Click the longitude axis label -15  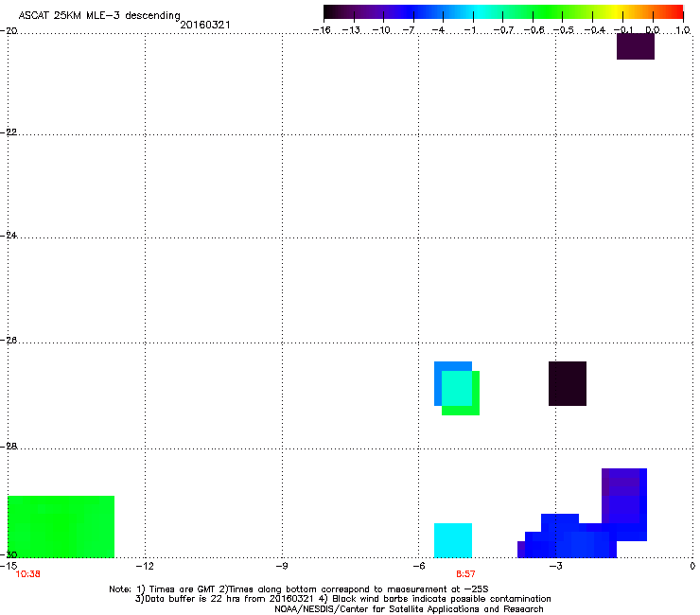(x=9, y=566)
